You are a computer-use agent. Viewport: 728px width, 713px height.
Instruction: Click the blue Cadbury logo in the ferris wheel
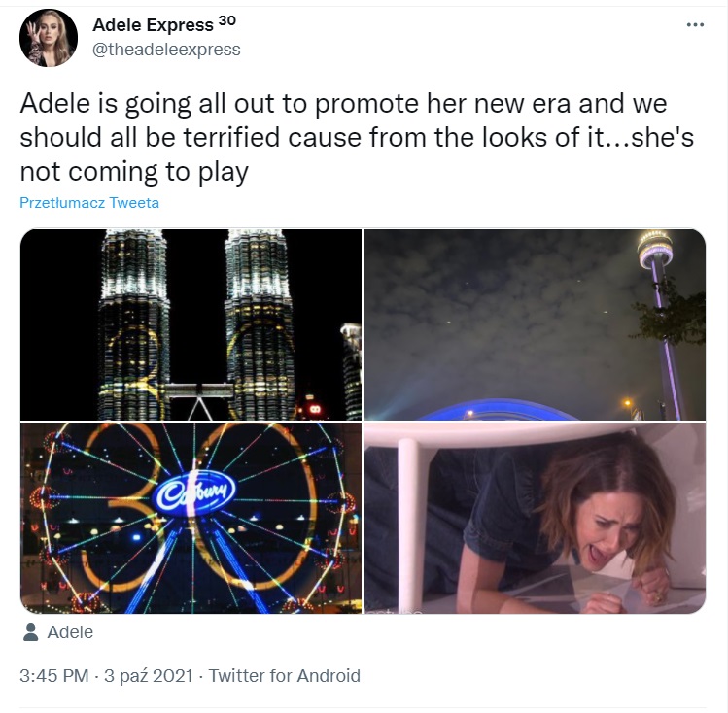click(x=194, y=493)
